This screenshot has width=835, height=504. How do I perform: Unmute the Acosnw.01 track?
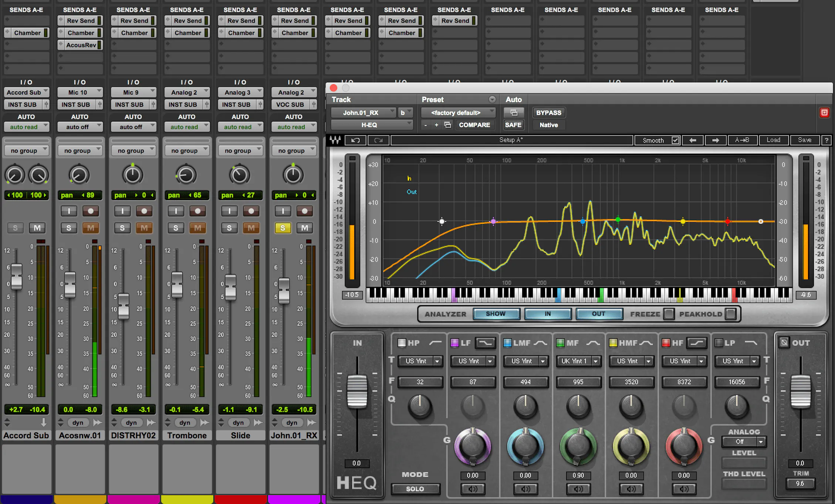(91, 228)
